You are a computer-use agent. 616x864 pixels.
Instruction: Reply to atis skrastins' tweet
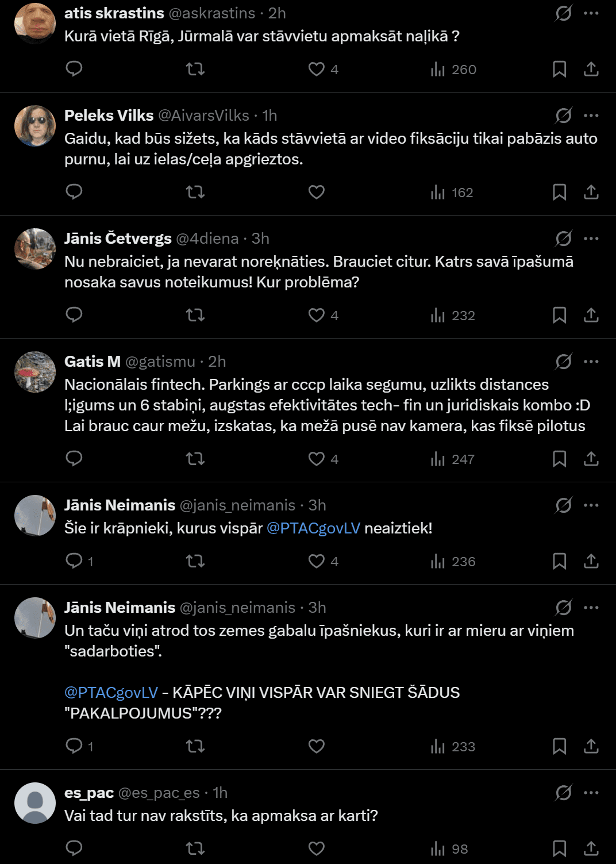(x=74, y=69)
